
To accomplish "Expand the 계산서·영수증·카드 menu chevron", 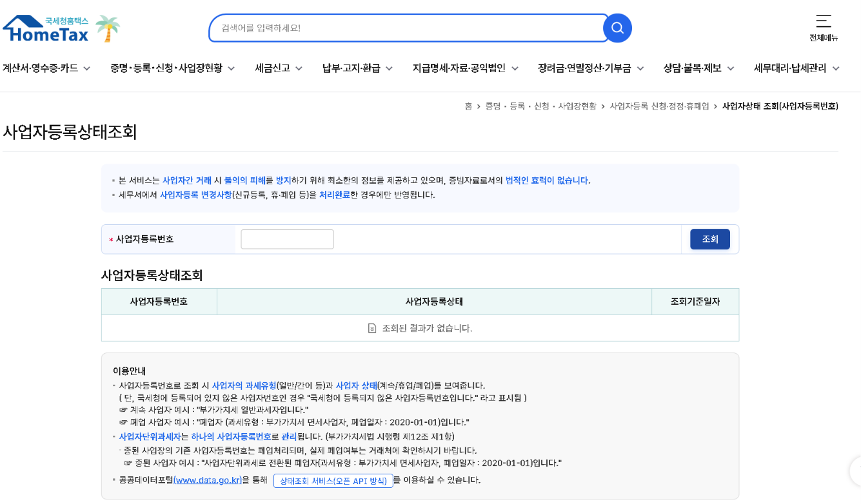I will [x=86, y=68].
